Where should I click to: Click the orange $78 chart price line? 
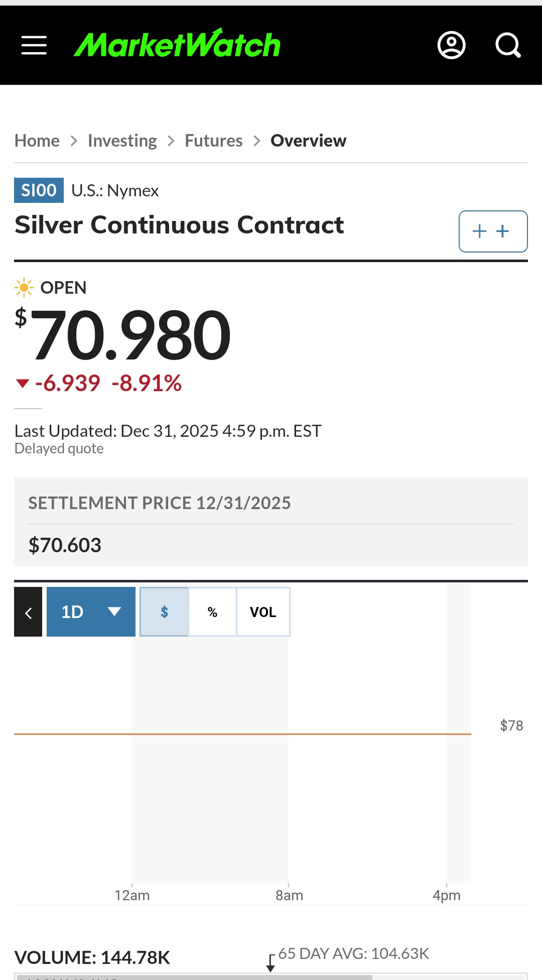pyautogui.click(x=242, y=734)
